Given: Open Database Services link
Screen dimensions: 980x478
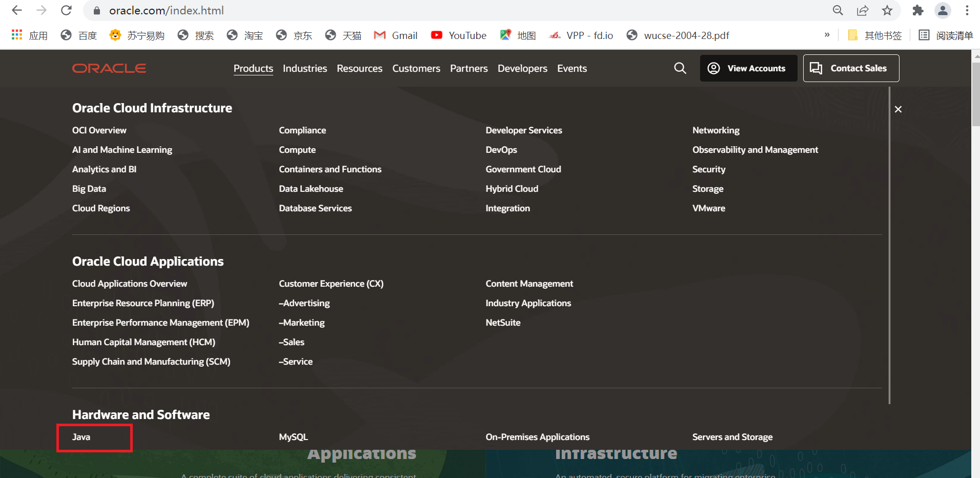Looking at the screenshot, I should point(315,208).
